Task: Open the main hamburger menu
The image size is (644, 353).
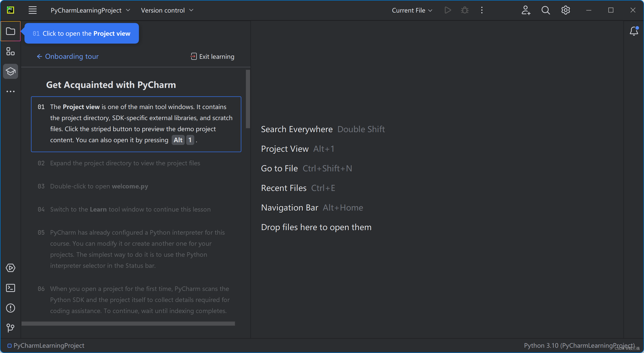Action: click(33, 10)
